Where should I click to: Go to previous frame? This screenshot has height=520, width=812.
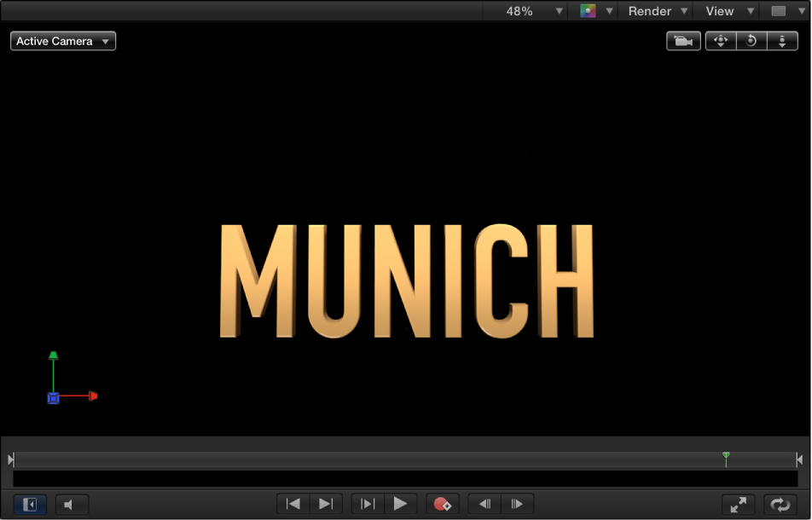pos(484,504)
